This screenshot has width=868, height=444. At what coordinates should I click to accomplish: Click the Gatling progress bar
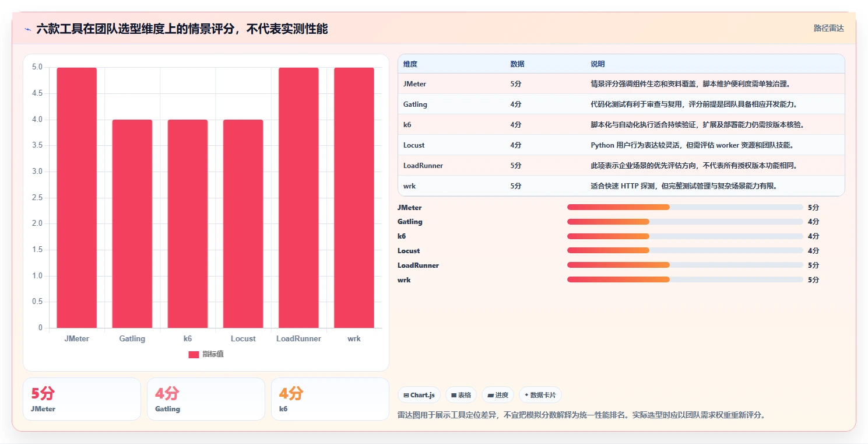pyautogui.click(x=685, y=222)
